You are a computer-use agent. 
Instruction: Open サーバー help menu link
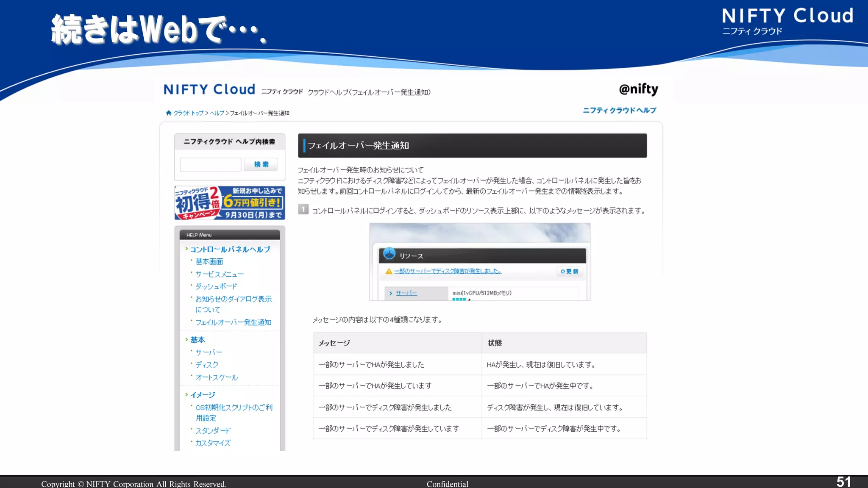[209, 352]
